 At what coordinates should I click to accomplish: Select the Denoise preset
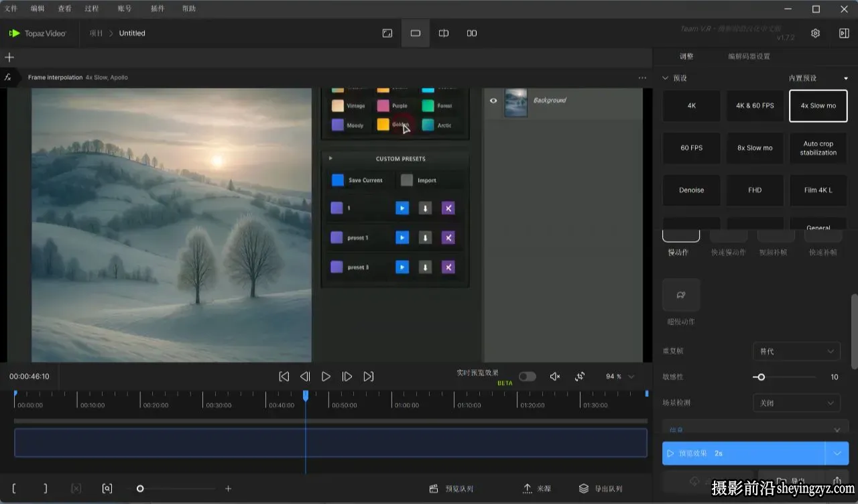(x=692, y=190)
